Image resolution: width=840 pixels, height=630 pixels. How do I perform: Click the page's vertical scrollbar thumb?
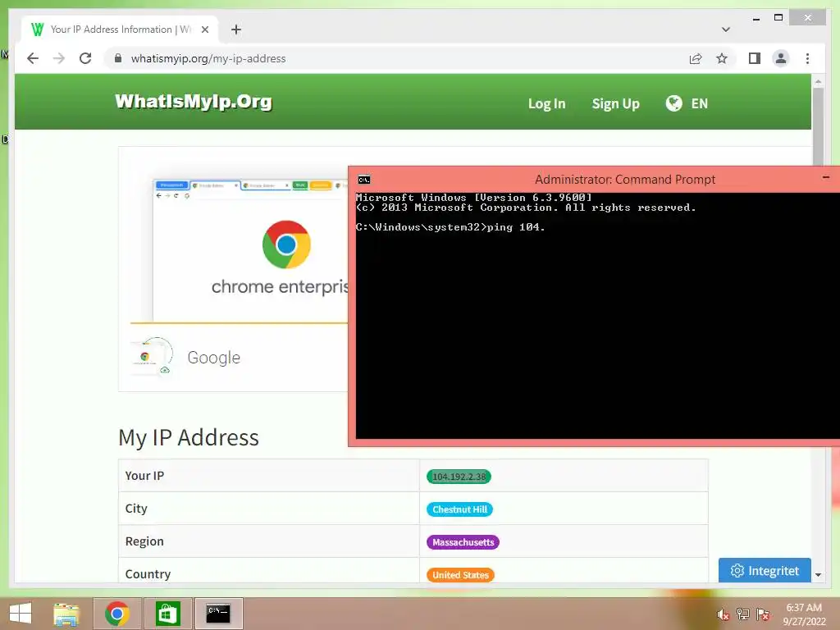point(818,126)
